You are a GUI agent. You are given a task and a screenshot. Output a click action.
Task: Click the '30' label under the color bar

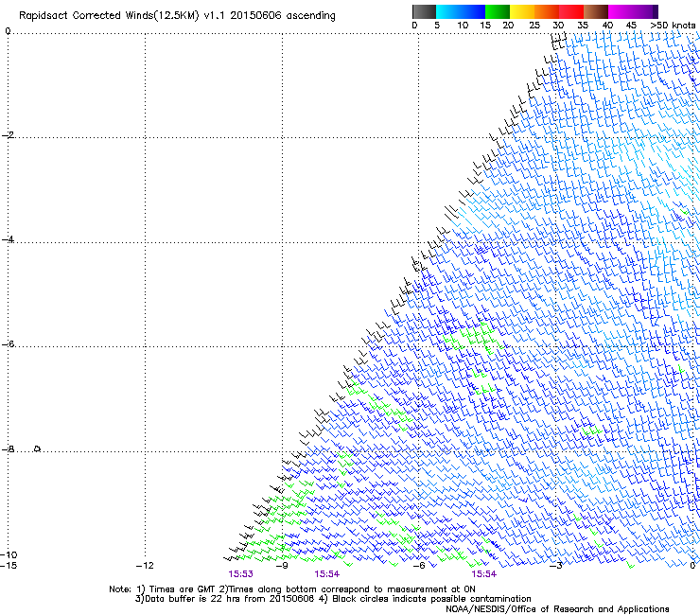(x=558, y=26)
